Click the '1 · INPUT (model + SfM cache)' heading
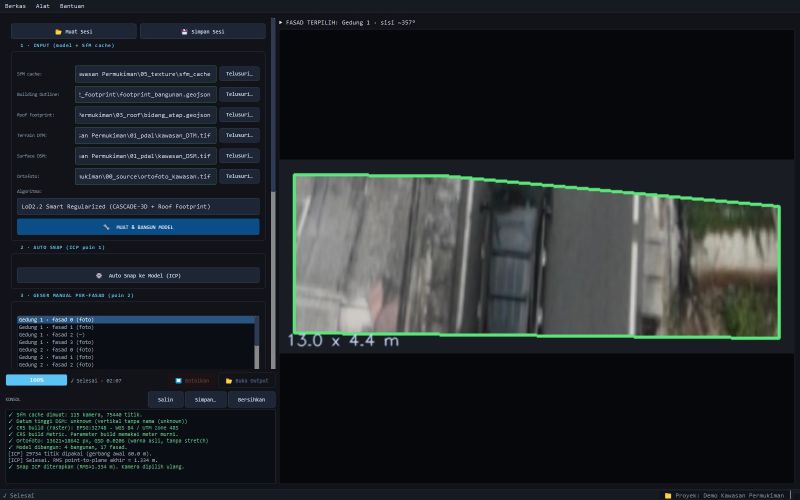The width and height of the screenshot is (800, 500). coord(67,45)
